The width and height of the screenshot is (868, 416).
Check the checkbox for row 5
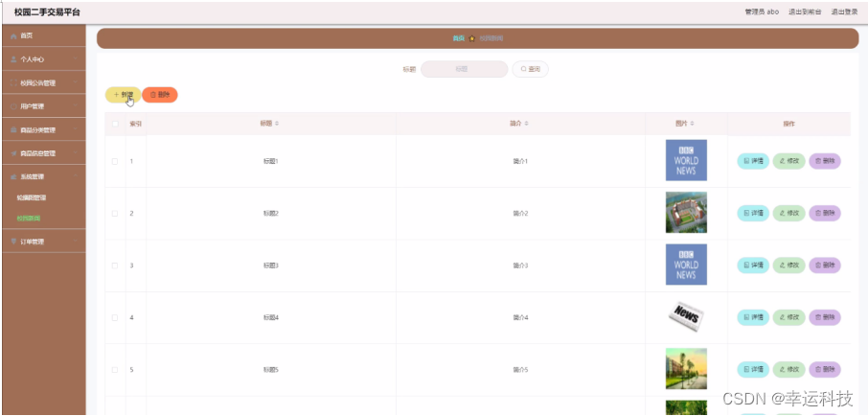(115, 369)
